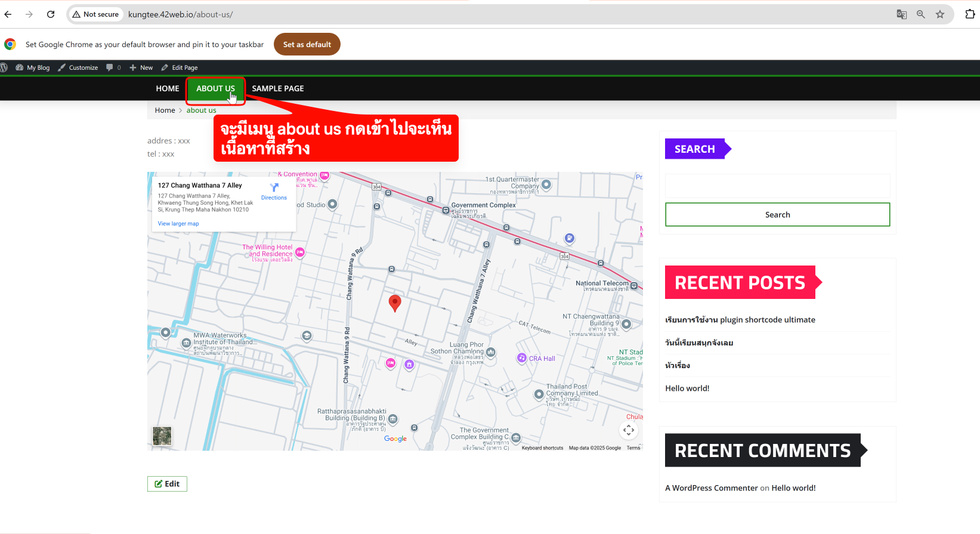Switch map to satellite layer thumbnail
980x534 pixels.
(x=162, y=436)
